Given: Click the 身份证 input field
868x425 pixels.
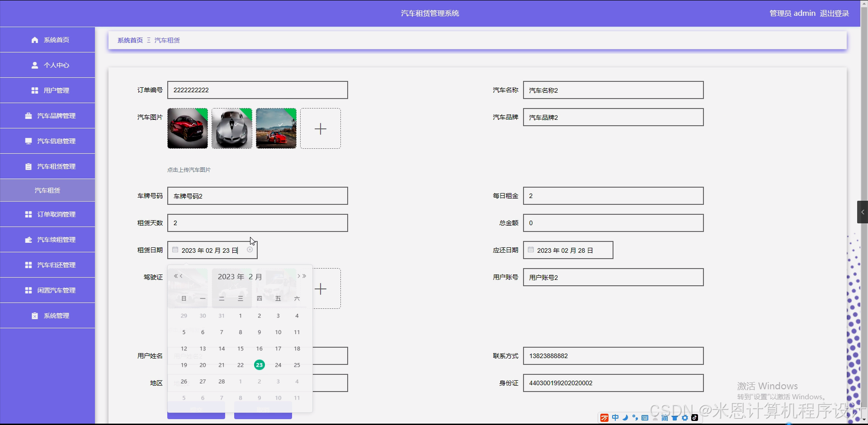Looking at the screenshot, I should pyautogui.click(x=613, y=383).
